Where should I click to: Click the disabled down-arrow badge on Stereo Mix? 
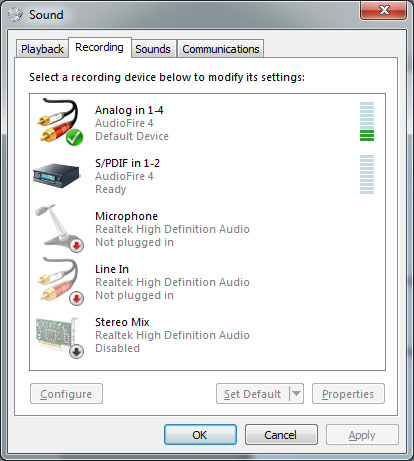point(77,351)
